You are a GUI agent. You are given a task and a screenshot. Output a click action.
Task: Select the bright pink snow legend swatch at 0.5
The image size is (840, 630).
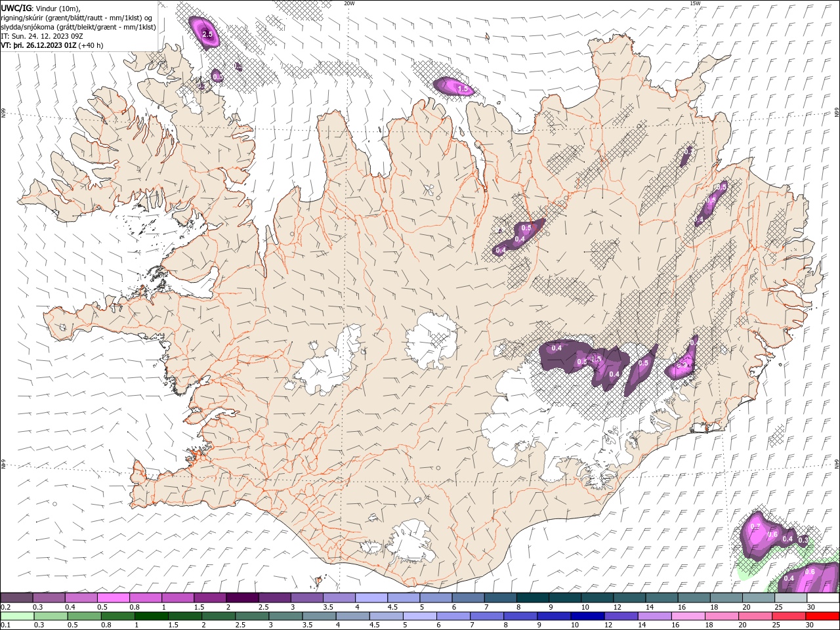pyautogui.click(x=114, y=598)
